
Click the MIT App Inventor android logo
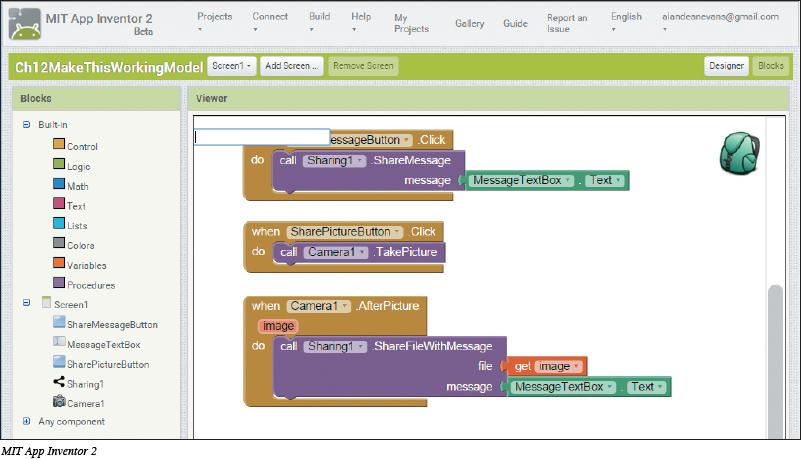pos(25,24)
